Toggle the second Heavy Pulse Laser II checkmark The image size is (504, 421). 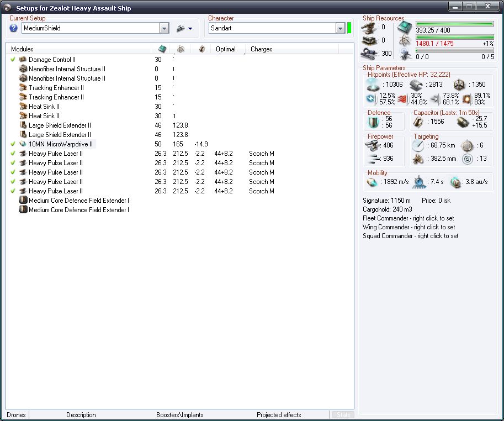point(13,162)
